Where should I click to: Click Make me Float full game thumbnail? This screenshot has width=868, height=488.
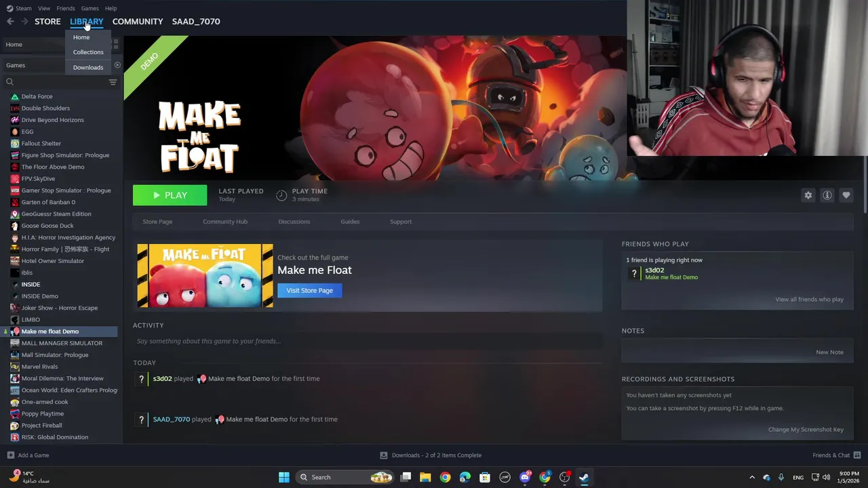(205, 276)
